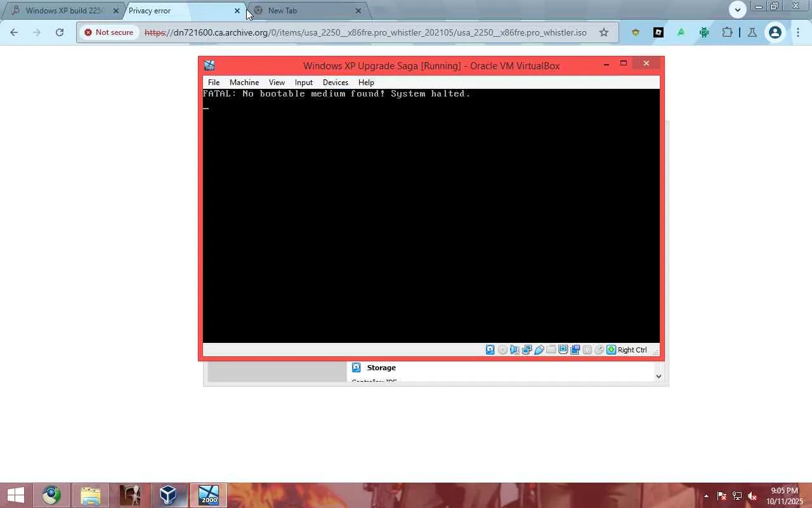
Task: Go back in Chrome
Action: point(14,32)
